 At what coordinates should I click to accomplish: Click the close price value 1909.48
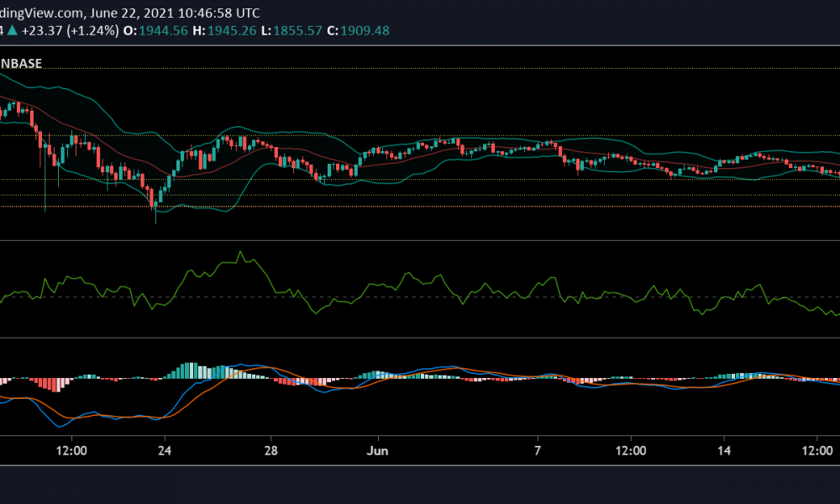point(365,30)
